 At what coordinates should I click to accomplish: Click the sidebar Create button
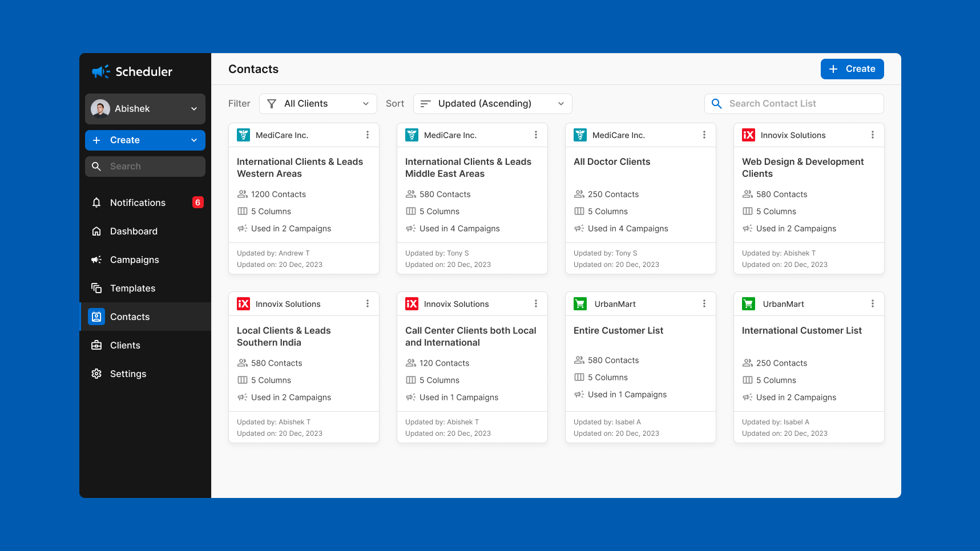coord(145,140)
